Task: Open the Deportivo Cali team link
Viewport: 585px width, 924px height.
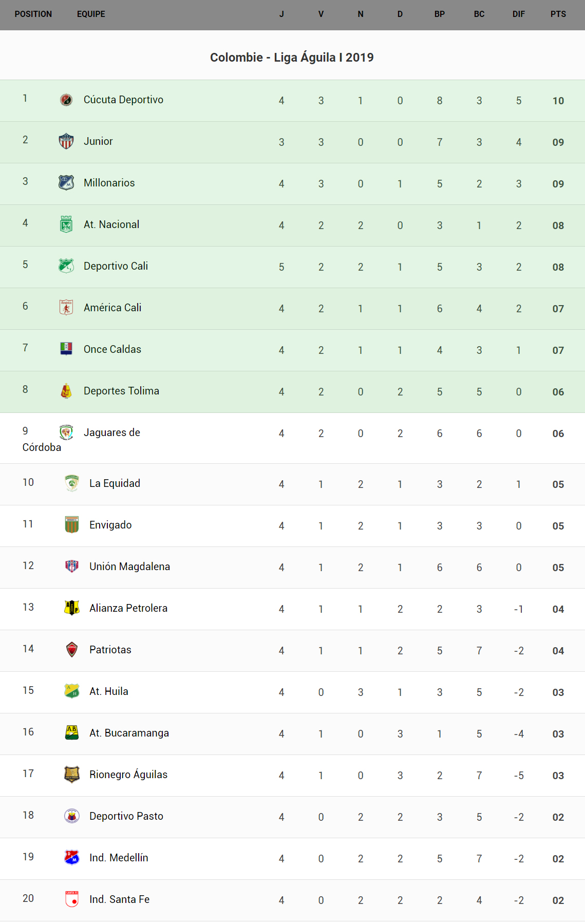Action: tap(116, 266)
